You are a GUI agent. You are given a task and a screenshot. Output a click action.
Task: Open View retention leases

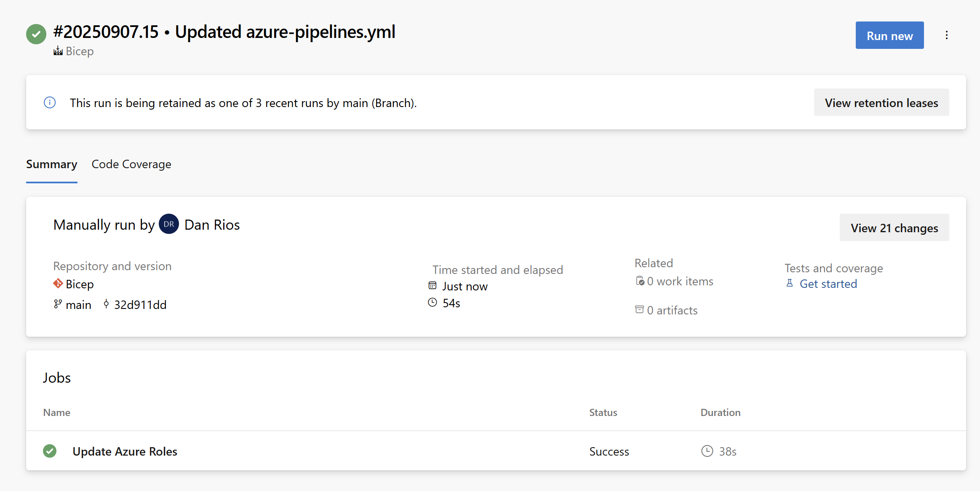click(x=881, y=102)
